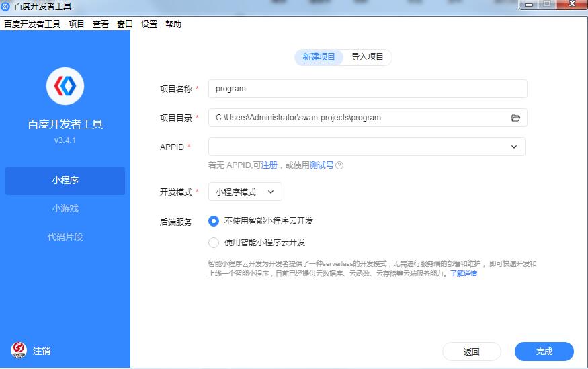Switch to the 导入项目 tab
Image resolution: width=588 pixels, height=369 pixels.
pos(367,57)
